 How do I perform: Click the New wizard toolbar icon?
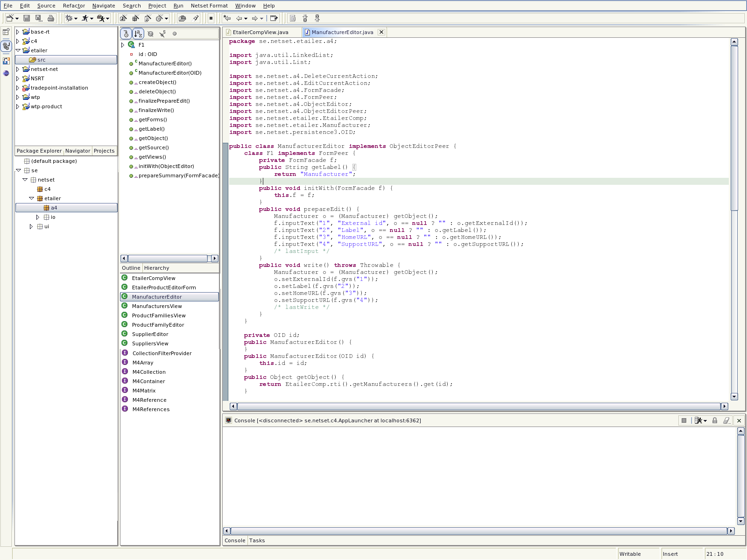coord(9,18)
